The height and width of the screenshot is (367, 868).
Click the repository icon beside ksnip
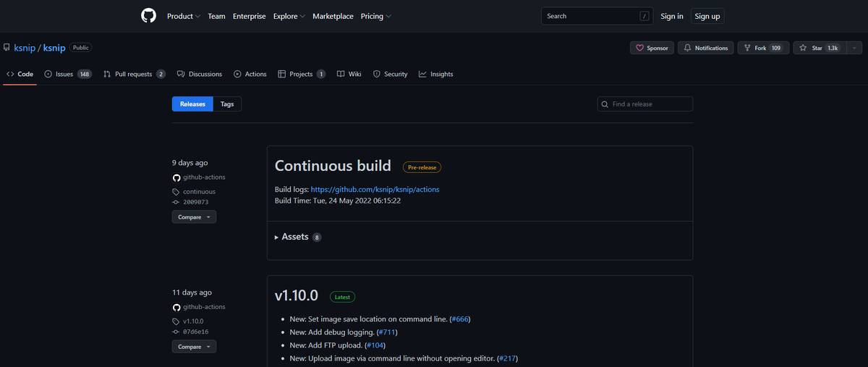pos(7,48)
